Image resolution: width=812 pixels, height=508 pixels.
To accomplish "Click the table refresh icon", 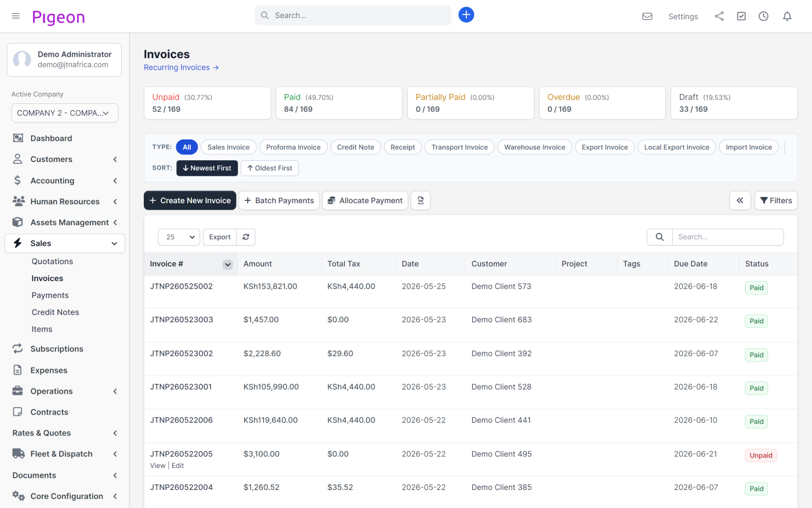I will (x=246, y=237).
